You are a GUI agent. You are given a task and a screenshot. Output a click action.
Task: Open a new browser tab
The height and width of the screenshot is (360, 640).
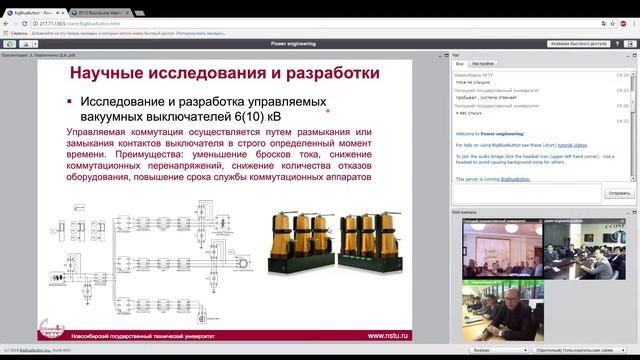[140, 13]
